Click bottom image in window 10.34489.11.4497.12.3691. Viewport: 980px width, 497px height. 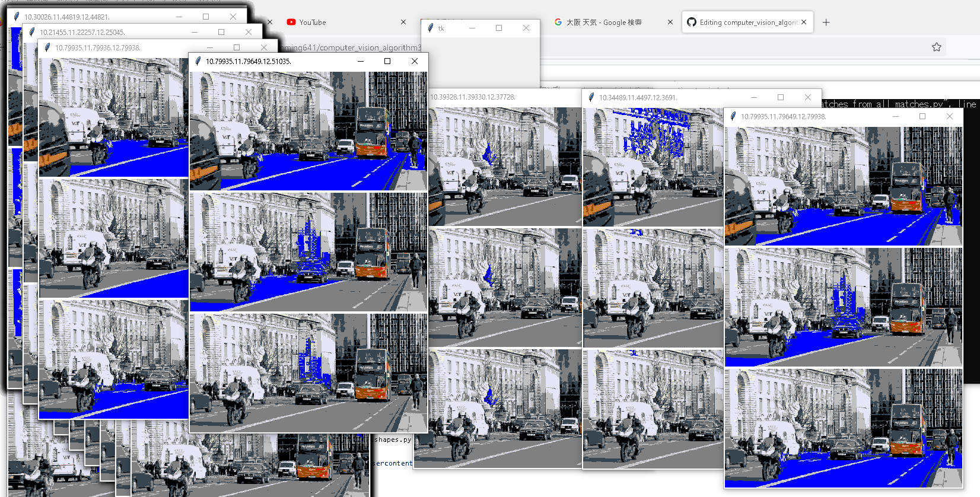pos(653,409)
